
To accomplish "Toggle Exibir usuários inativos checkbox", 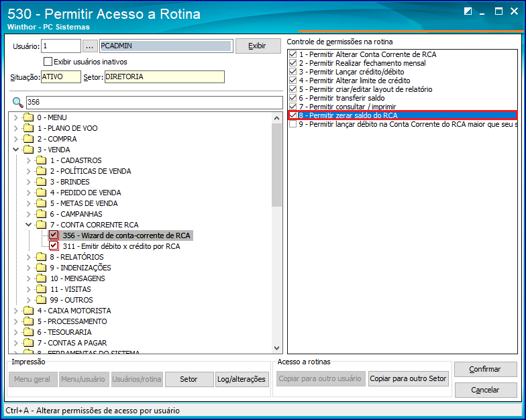I will 48,62.
